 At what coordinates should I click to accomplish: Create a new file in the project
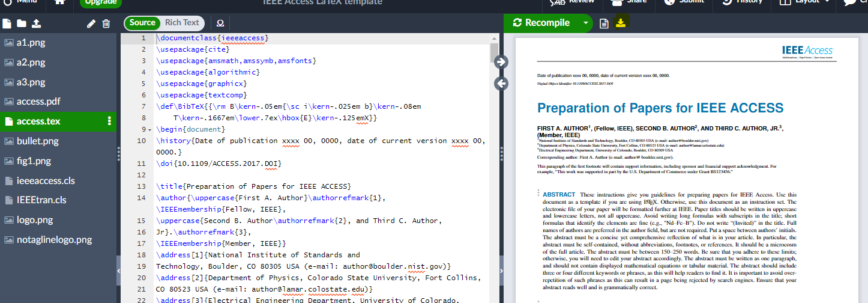pyautogui.click(x=7, y=23)
